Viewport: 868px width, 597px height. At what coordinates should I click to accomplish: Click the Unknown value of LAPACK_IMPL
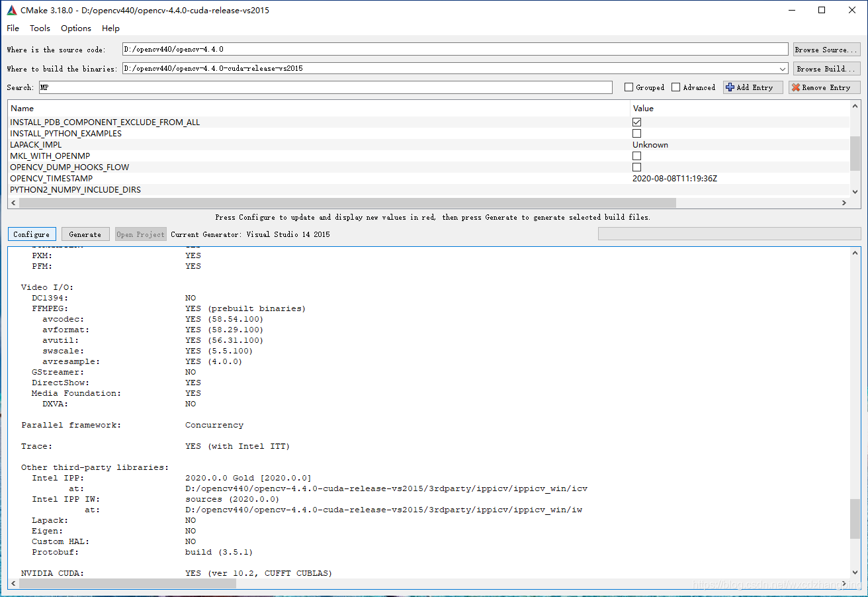click(650, 145)
